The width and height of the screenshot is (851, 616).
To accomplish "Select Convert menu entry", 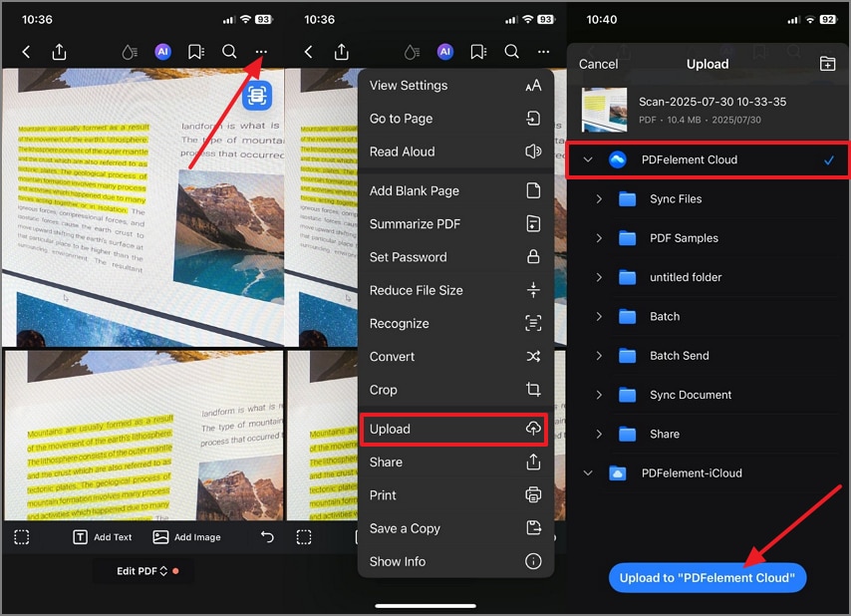I will pyautogui.click(x=456, y=356).
